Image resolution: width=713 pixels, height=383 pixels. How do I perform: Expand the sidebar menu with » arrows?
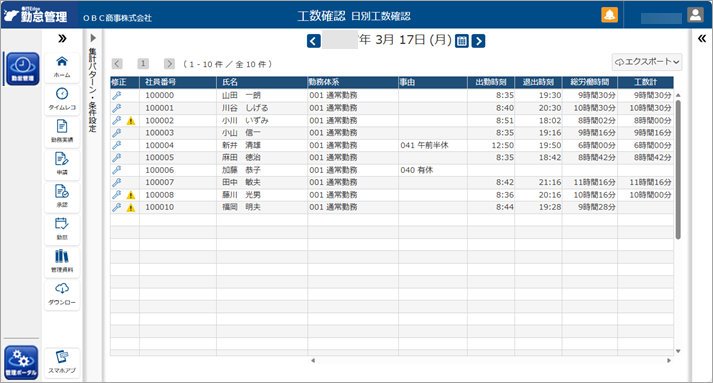[62, 39]
